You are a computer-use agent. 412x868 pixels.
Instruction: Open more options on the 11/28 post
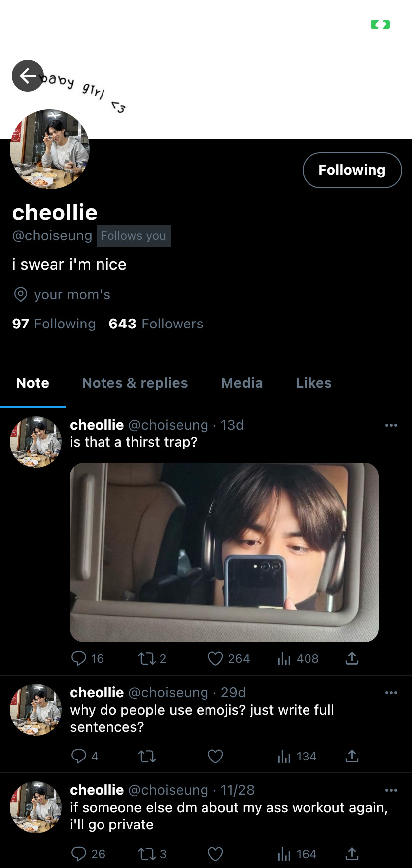[391, 790]
